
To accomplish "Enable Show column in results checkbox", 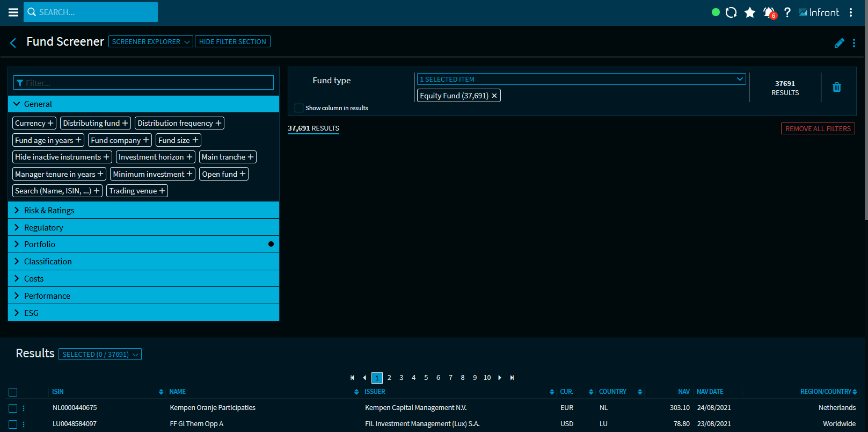I will [x=299, y=108].
